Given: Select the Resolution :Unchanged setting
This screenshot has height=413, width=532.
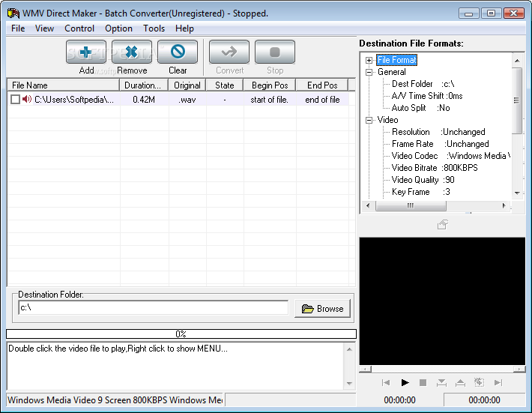Looking at the screenshot, I should click(438, 132).
